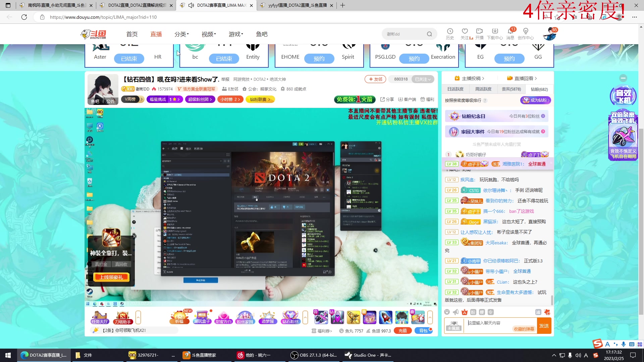Open the Douyu logo homepage
The width and height of the screenshot is (644, 362).
coord(94,34)
